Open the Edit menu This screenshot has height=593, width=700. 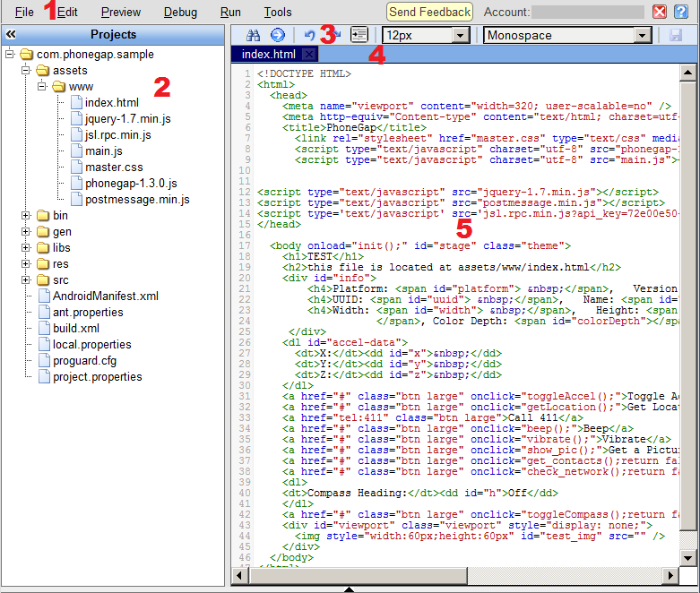click(x=67, y=12)
